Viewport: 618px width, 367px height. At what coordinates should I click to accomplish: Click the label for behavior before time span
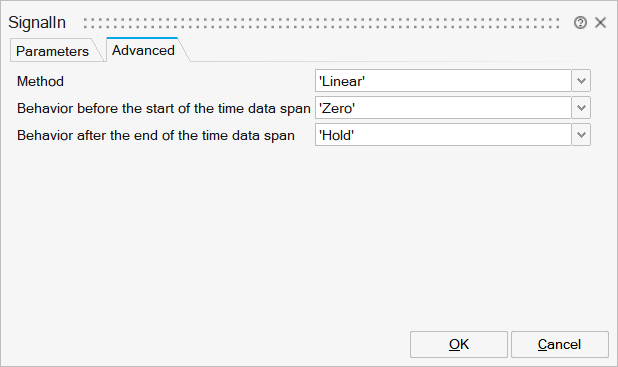tap(164, 108)
